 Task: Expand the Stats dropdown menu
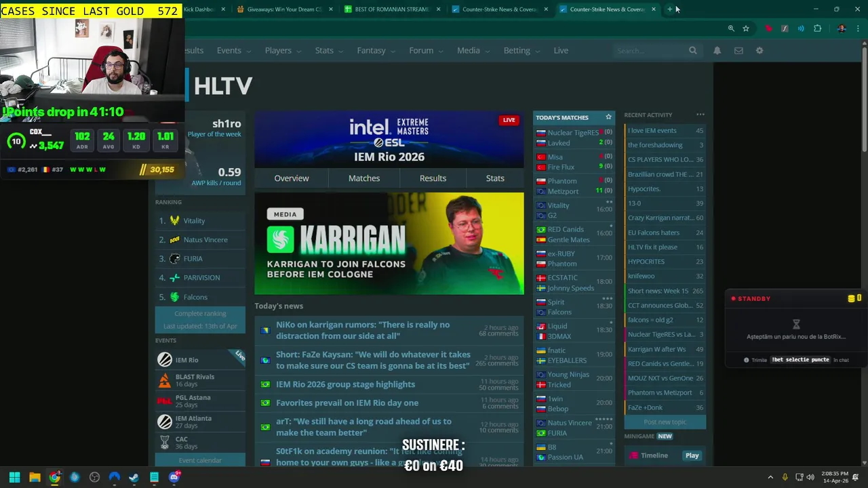pyautogui.click(x=328, y=50)
